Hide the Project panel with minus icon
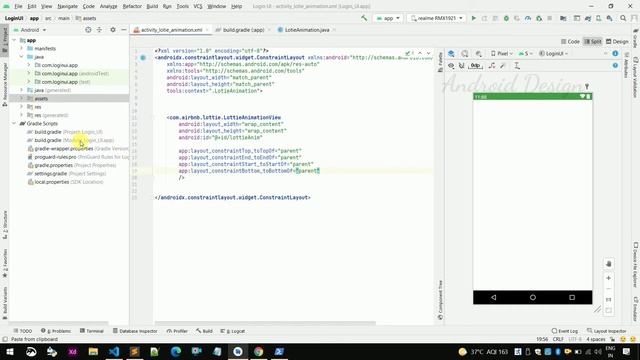The image size is (640, 360). click(x=124, y=30)
